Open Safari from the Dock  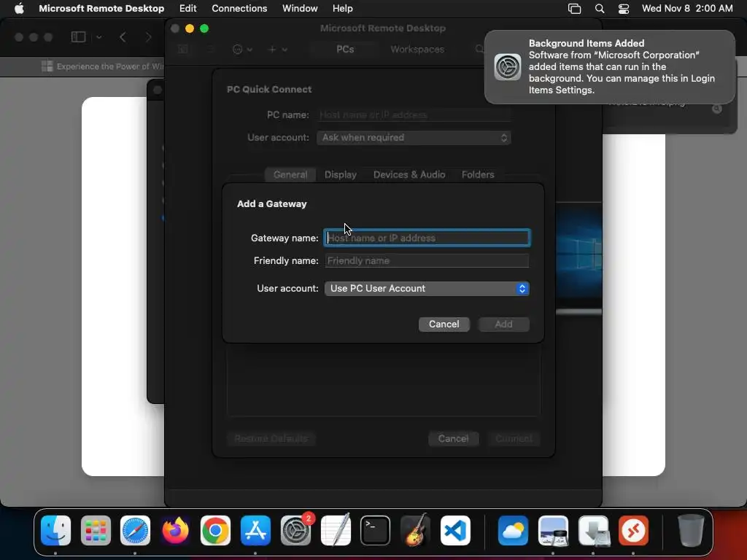click(135, 530)
